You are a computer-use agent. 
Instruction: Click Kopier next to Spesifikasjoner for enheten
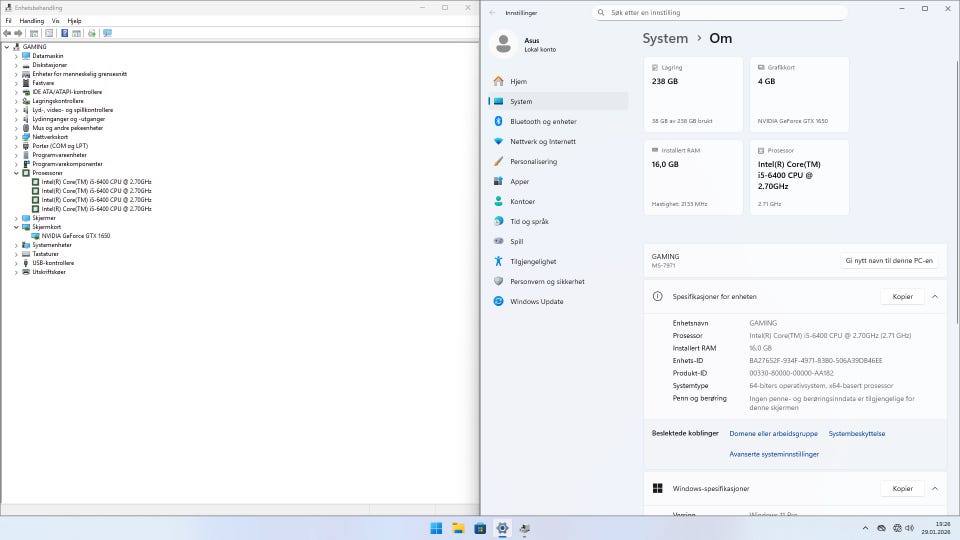[x=902, y=296]
